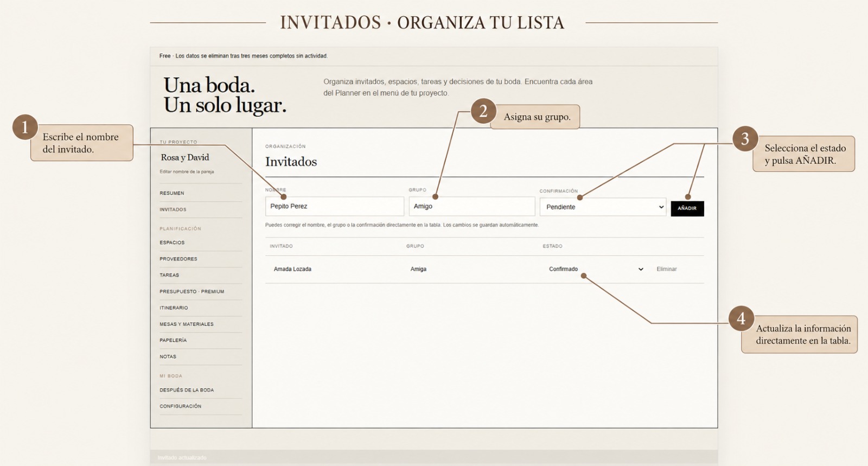Image resolution: width=868 pixels, height=466 pixels.
Task: Open CONFIGURACIÓN in the sidebar
Action: tap(180, 406)
